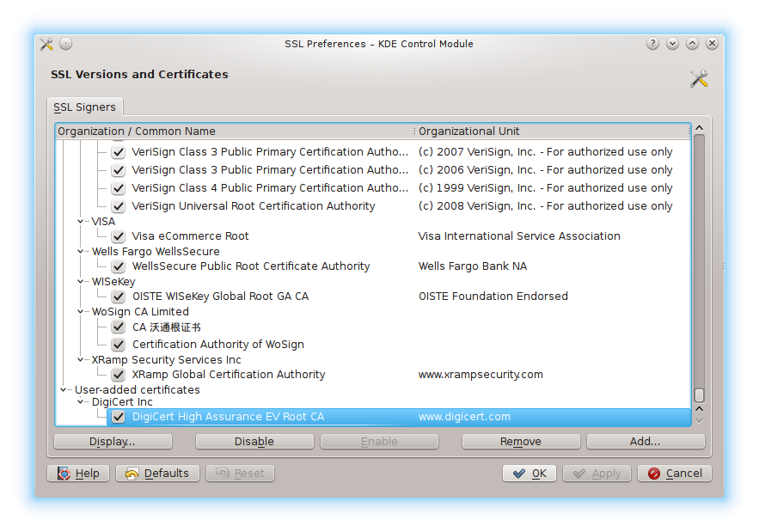This screenshot has height=532, width=759.
Task: Uncheck the first VeriSign Class 3 (c) 2007 certificate
Action: click(118, 152)
